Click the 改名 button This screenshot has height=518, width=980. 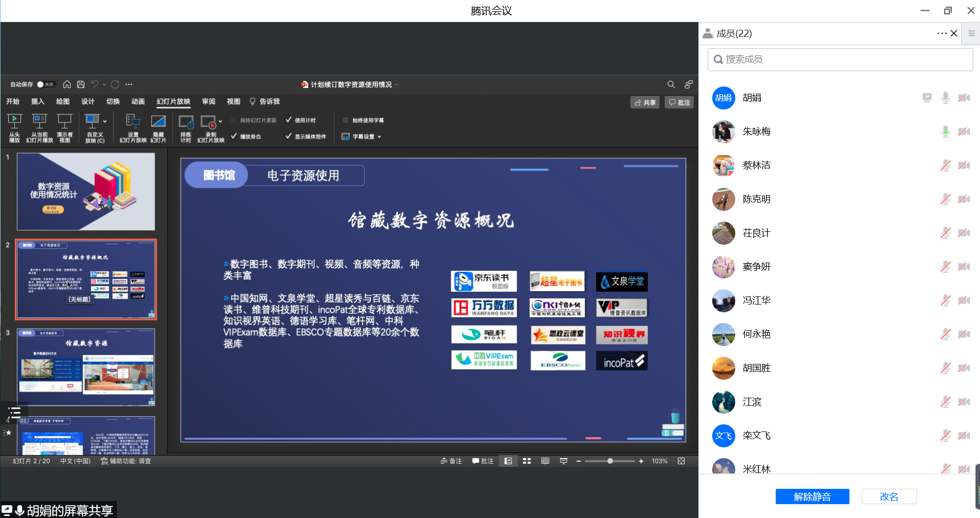[x=889, y=497]
